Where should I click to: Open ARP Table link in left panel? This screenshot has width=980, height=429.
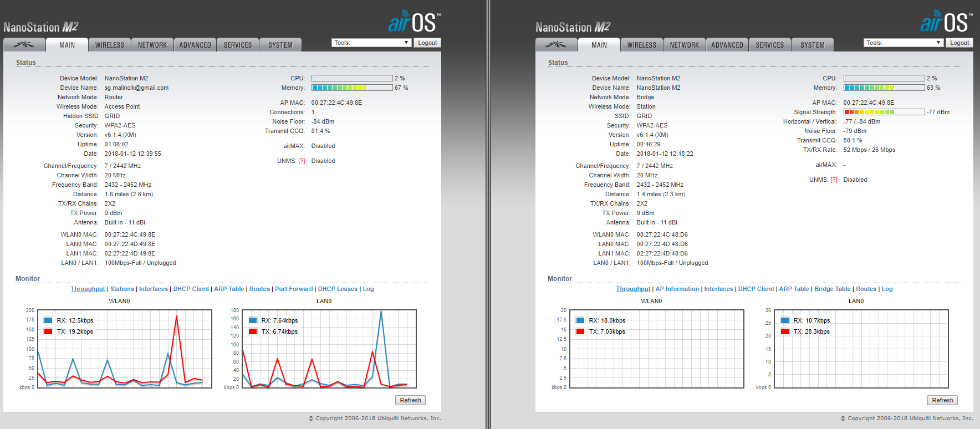(229, 289)
